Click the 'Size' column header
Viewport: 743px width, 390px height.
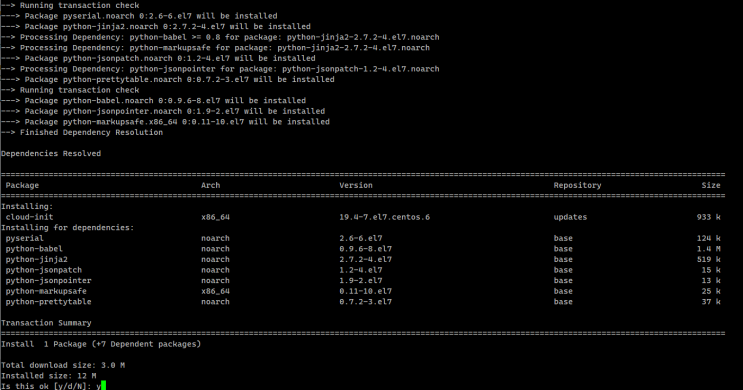pyautogui.click(x=711, y=185)
